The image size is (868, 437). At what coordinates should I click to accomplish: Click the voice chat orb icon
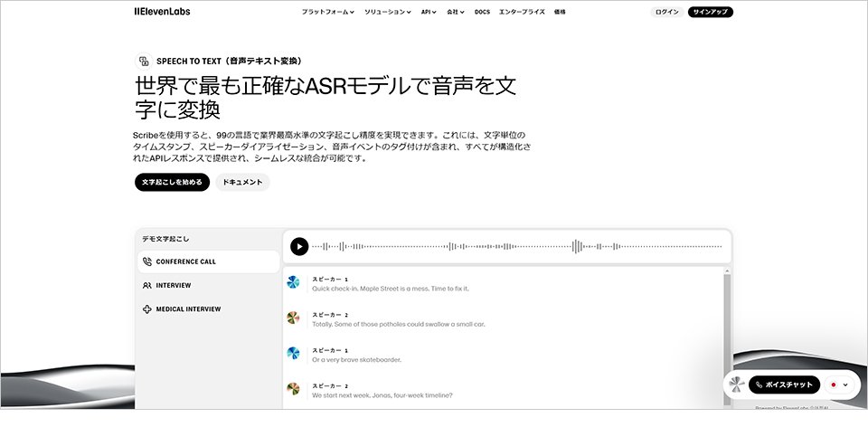(x=736, y=385)
